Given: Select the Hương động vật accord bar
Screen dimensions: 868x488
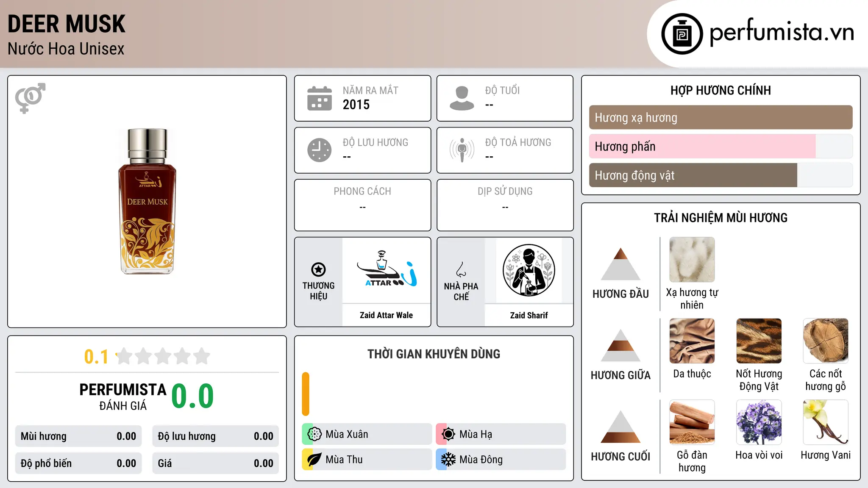Looking at the screenshot, I should [721, 175].
